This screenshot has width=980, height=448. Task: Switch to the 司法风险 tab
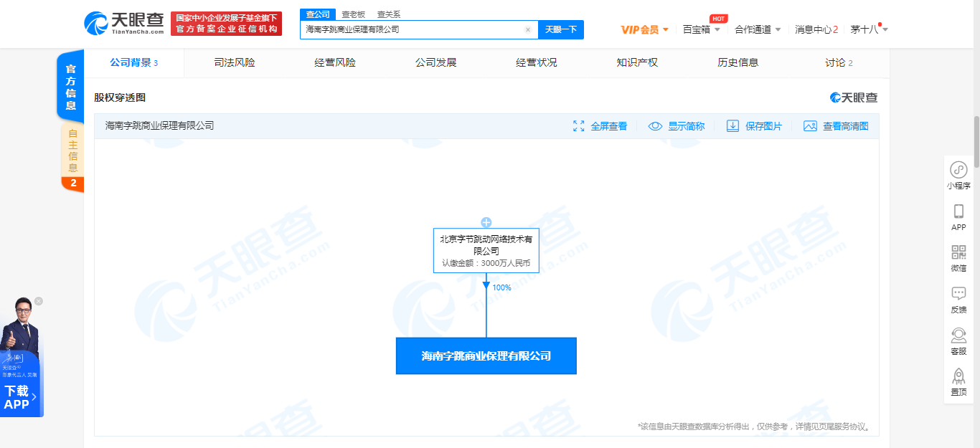(x=235, y=62)
